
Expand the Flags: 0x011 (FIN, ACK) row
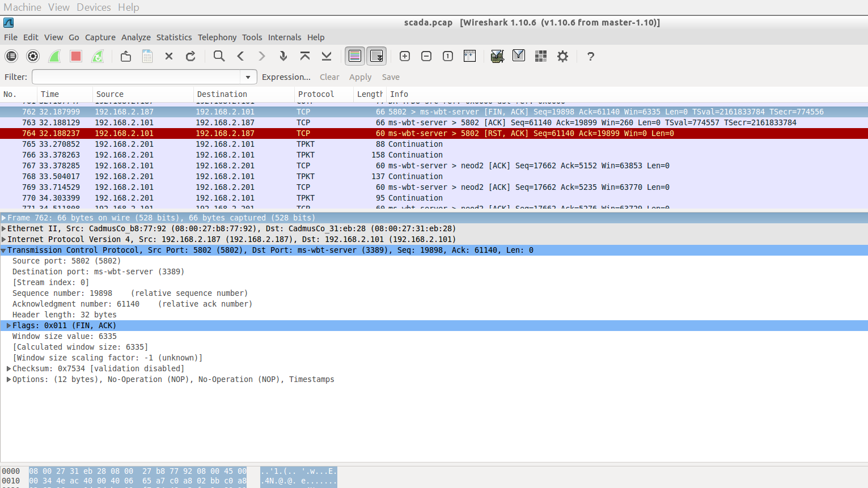tap(9, 325)
